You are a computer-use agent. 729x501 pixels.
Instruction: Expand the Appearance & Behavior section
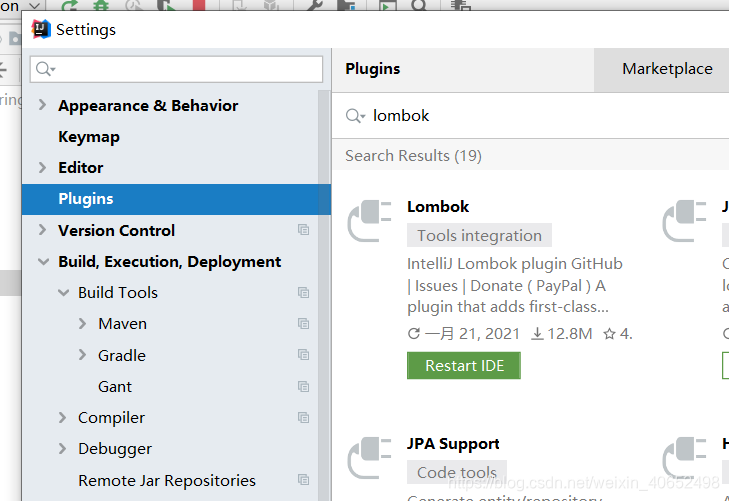(42, 105)
